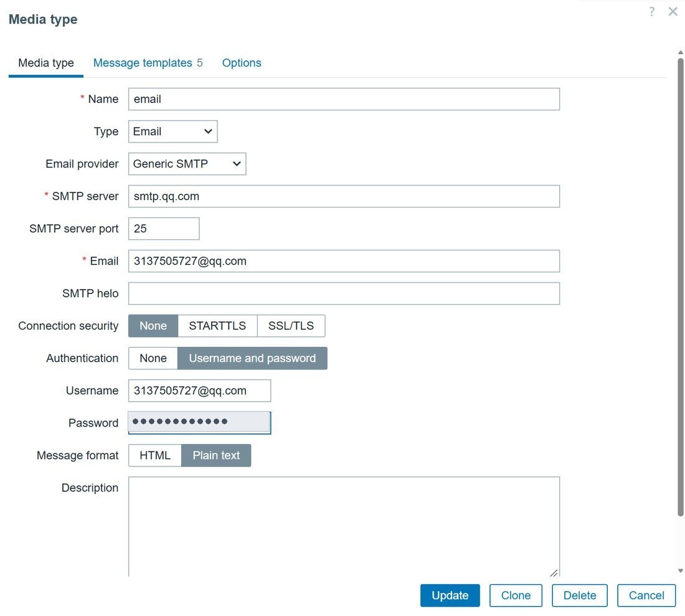Click the scrollbar up arrow
The image size is (685, 616).
click(681, 52)
